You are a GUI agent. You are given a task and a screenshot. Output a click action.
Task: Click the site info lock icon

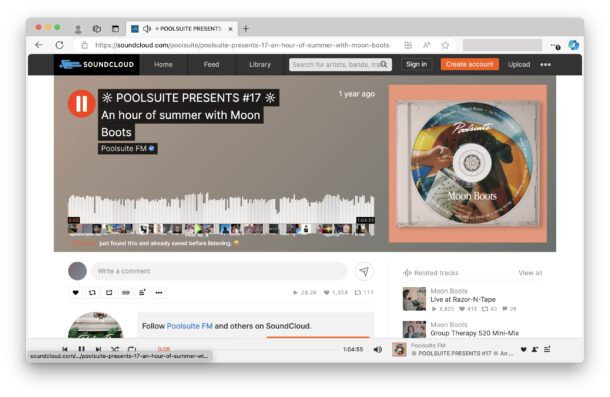click(84, 45)
